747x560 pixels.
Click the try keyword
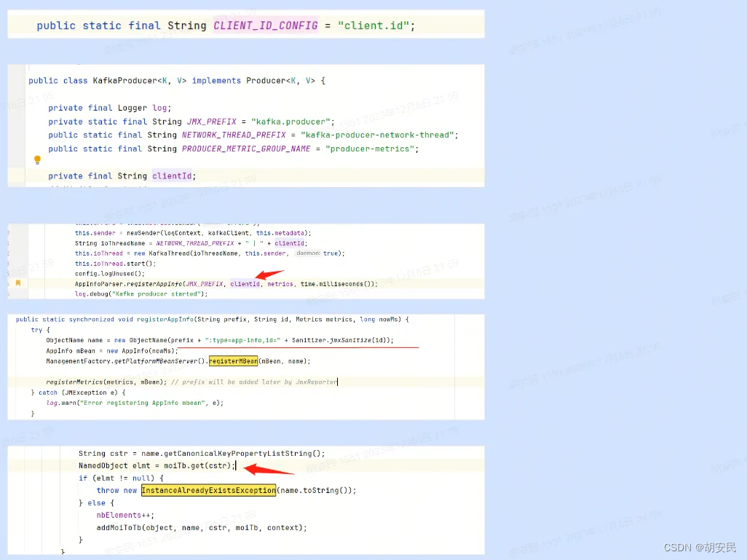[36, 330]
